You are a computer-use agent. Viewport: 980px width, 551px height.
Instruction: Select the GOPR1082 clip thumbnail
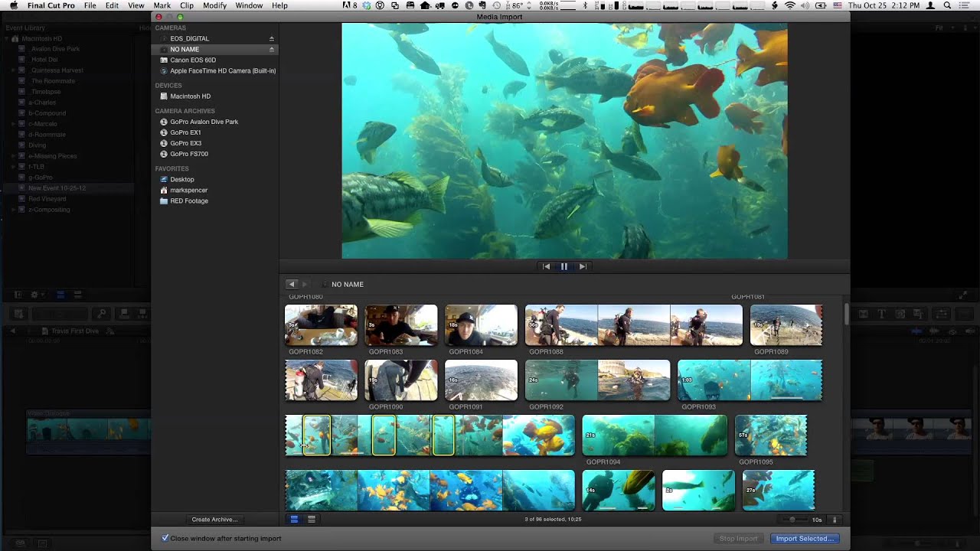click(x=321, y=325)
